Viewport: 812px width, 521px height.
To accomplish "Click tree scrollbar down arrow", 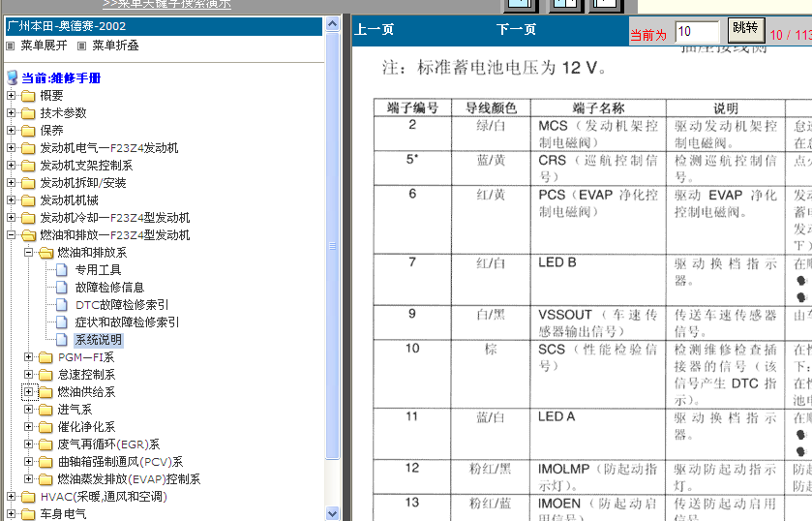I will [x=333, y=513].
